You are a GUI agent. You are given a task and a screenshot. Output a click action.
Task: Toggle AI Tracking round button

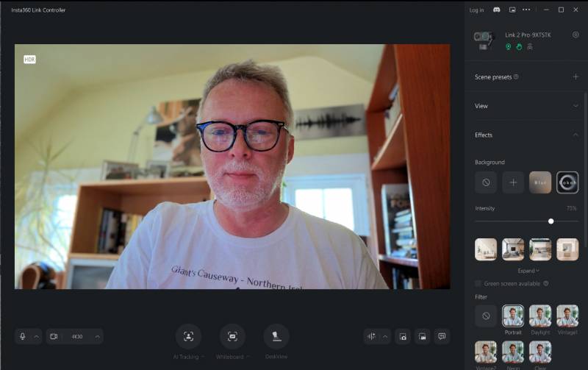[x=189, y=336]
